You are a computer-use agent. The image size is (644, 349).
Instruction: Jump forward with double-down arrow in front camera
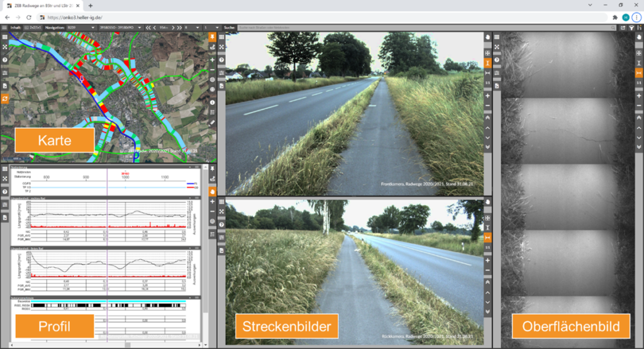coord(487,147)
